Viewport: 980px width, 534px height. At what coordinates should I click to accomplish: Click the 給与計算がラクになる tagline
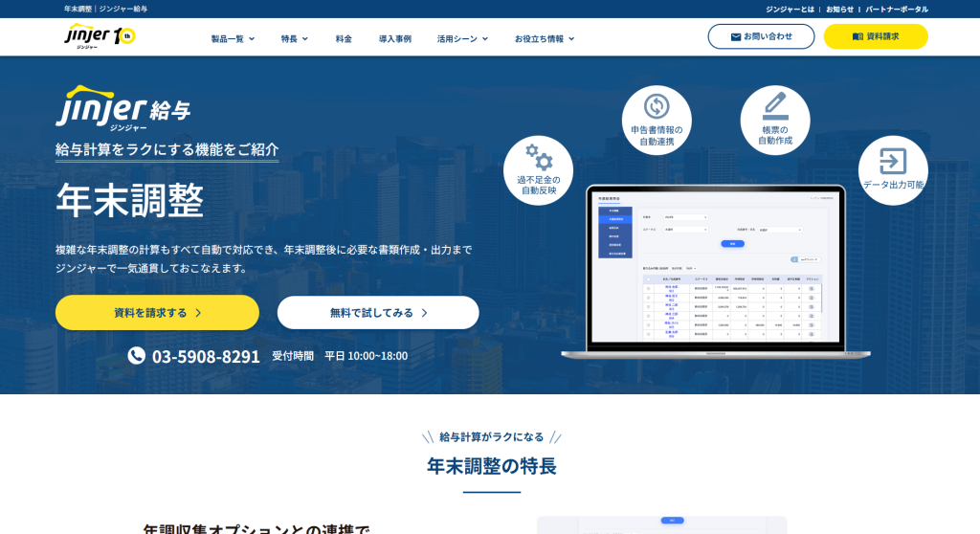pyautogui.click(x=491, y=436)
